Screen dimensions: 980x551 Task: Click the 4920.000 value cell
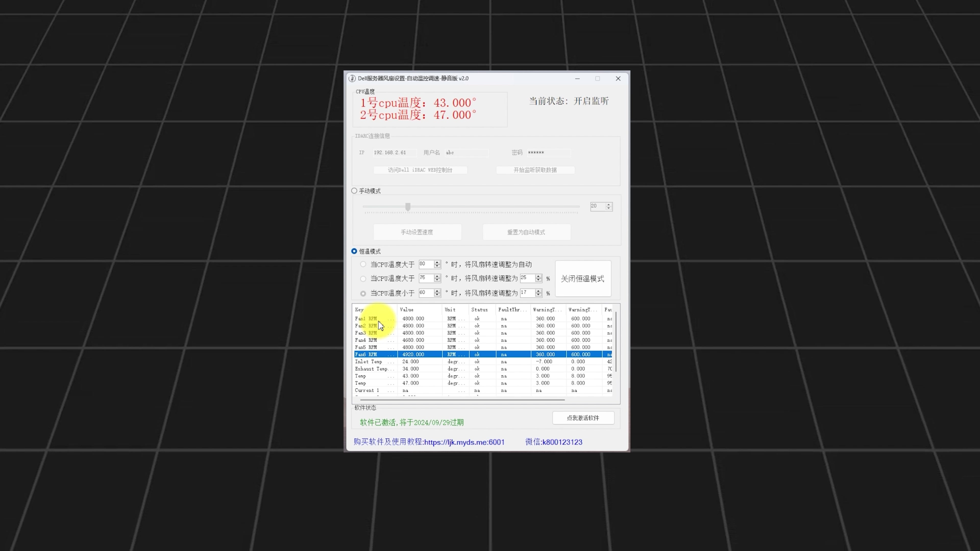413,354
